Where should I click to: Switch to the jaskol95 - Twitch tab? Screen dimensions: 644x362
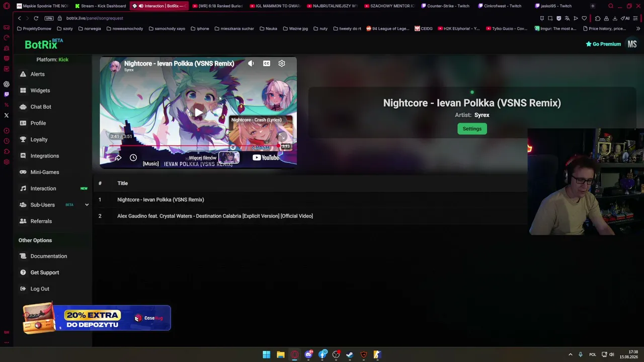553,6
